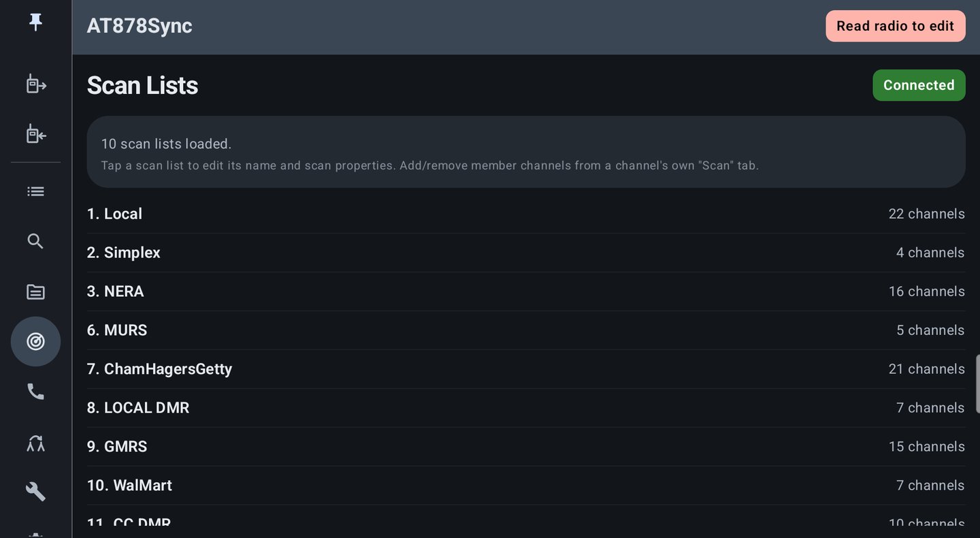Click the search magnifier sidebar icon
The width and height of the screenshot is (980, 538).
[x=35, y=241]
